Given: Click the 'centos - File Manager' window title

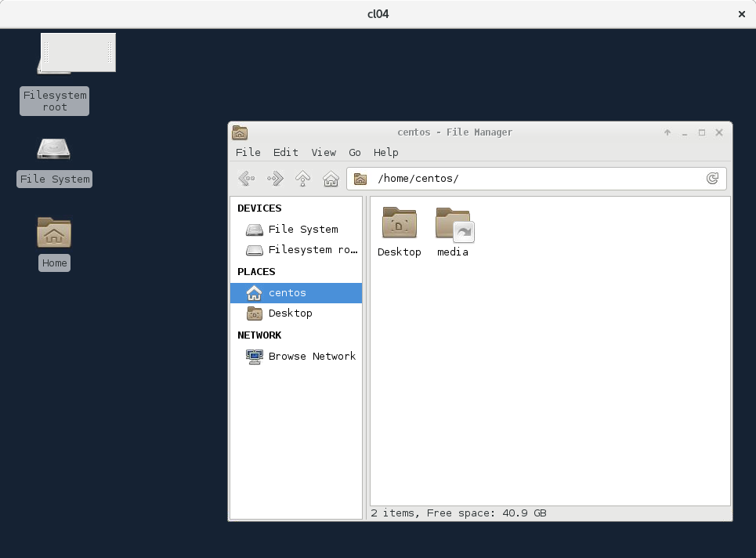Looking at the screenshot, I should pyautogui.click(x=454, y=132).
